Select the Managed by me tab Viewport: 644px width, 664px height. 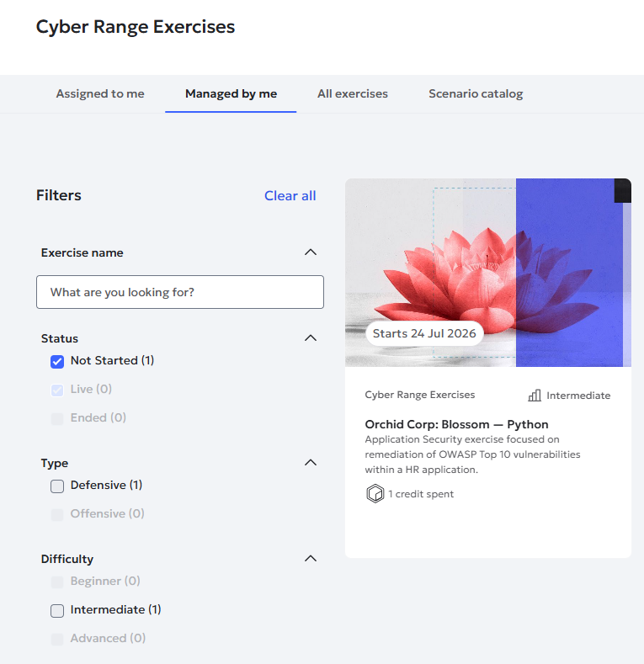(231, 93)
